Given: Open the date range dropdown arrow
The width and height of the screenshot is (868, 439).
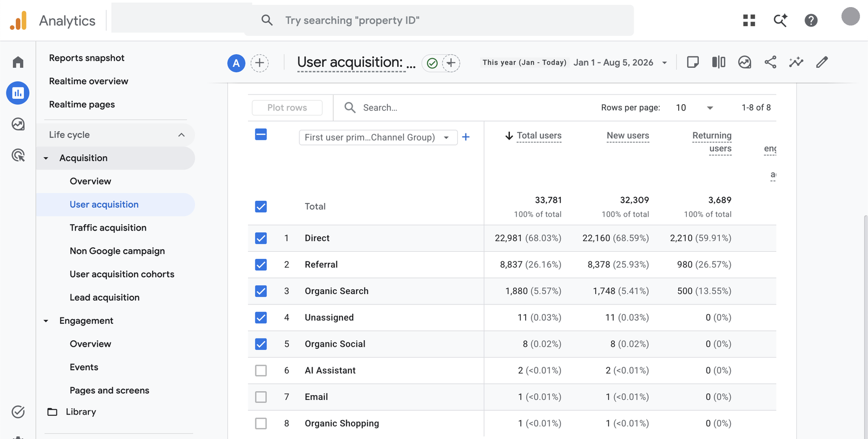Looking at the screenshot, I should pyautogui.click(x=665, y=63).
